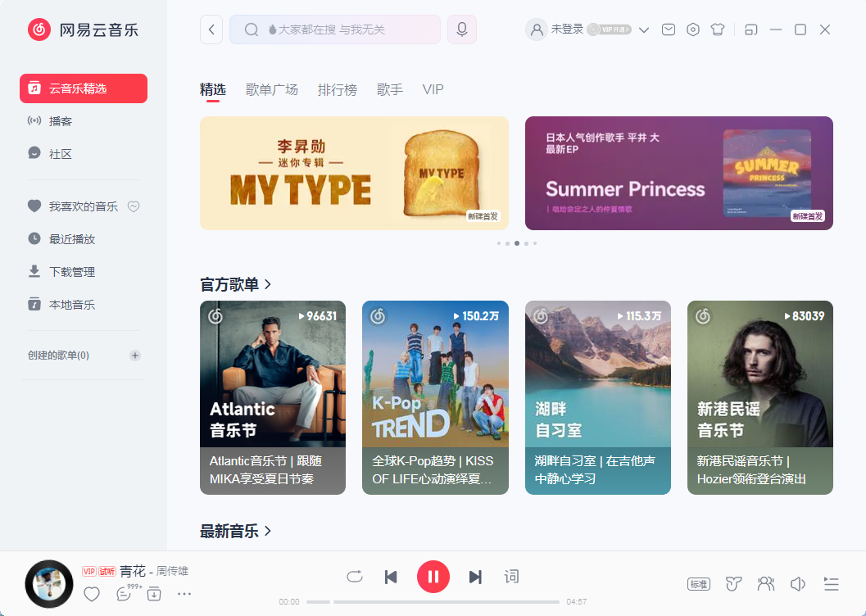
Task: Open the 湖畔自习室 playlist cover
Action: point(597,374)
